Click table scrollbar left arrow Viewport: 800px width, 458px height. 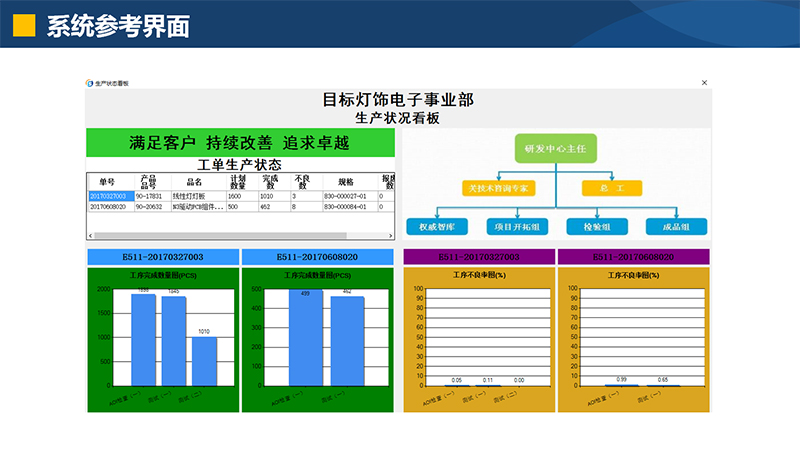(91, 235)
